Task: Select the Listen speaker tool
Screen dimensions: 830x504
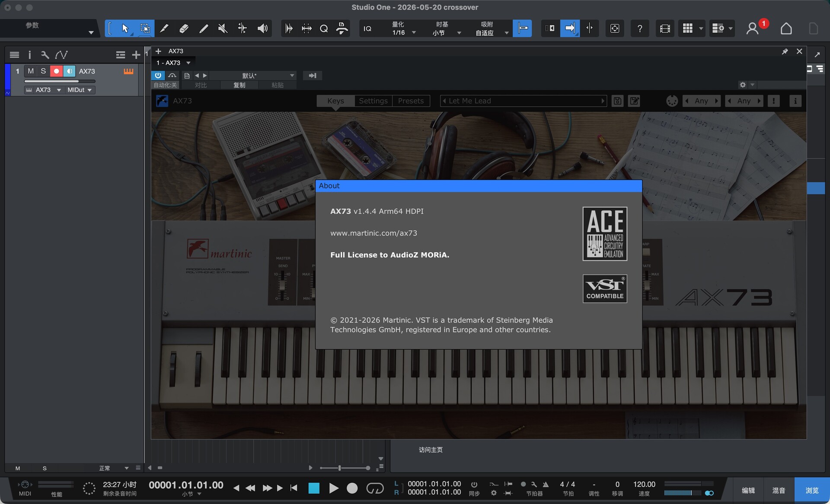Action: pyautogui.click(x=262, y=29)
